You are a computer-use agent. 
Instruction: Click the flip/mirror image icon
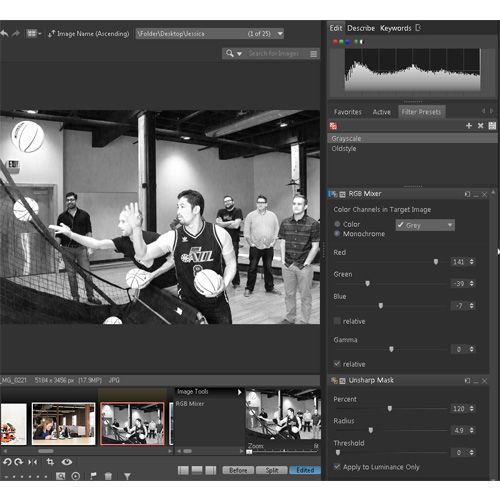[33, 462]
